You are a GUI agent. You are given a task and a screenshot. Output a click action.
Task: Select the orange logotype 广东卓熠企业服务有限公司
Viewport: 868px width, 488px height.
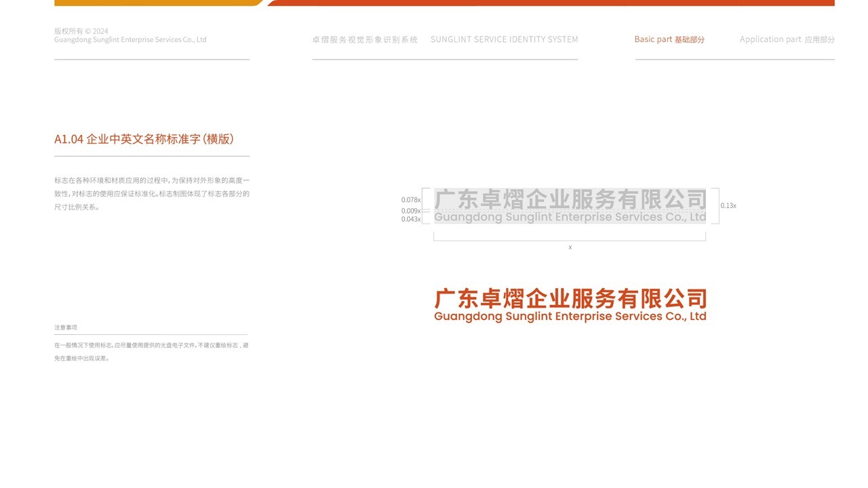570,298
